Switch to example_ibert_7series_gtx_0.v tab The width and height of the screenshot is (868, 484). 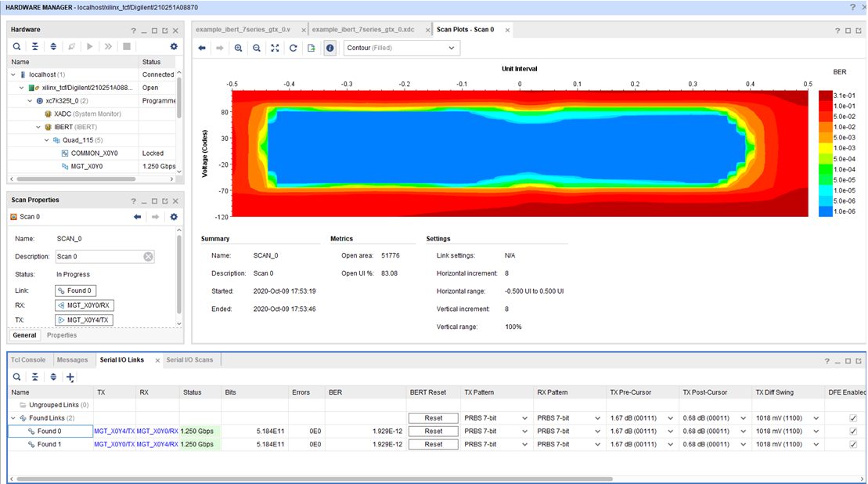[243, 30]
